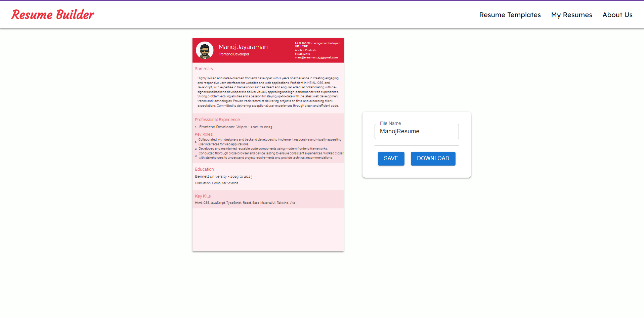Click the ManojResume filename text
Screen dimensions: 644x318
399,131
